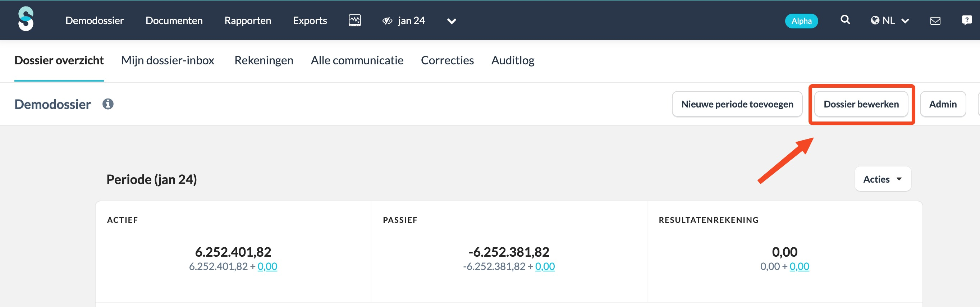Toggle the eye-slash icon beside jan 24
Screen dimensions: 980x307
(387, 21)
